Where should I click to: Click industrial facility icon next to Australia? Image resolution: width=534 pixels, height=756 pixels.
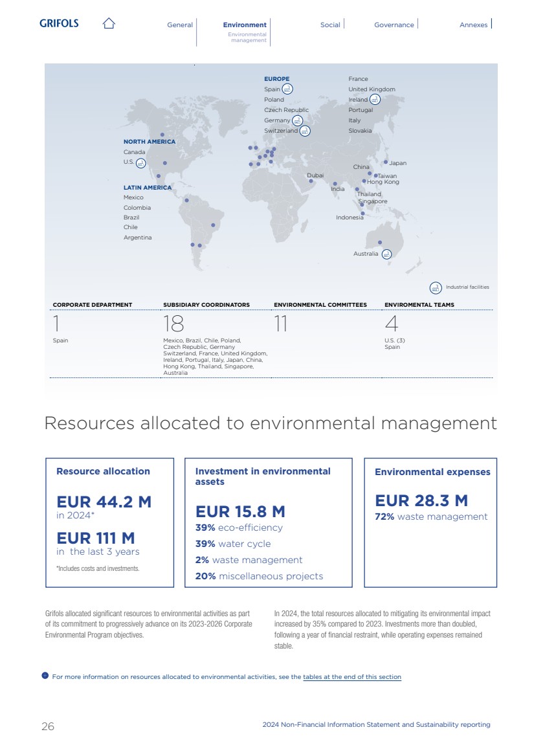coord(386,254)
